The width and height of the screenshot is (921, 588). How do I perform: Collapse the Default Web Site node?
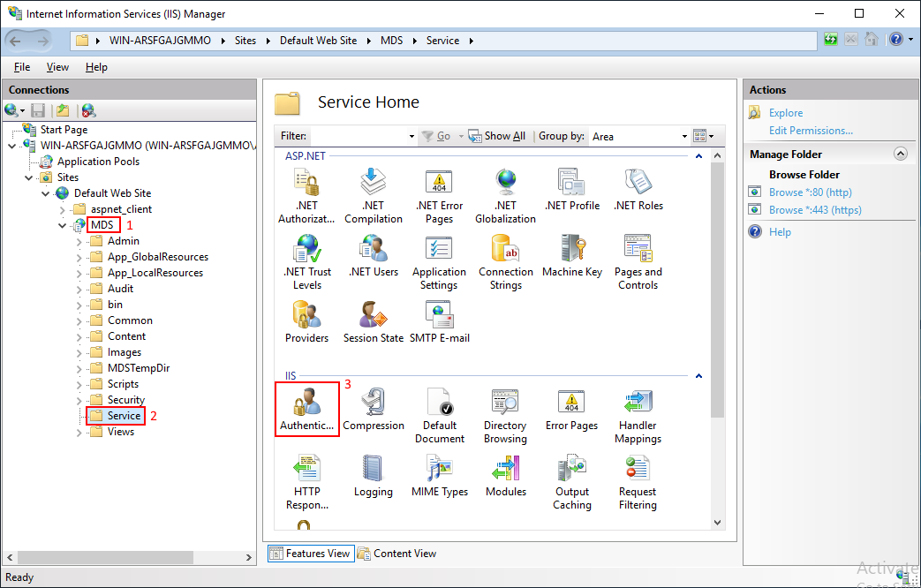pyautogui.click(x=46, y=193)
